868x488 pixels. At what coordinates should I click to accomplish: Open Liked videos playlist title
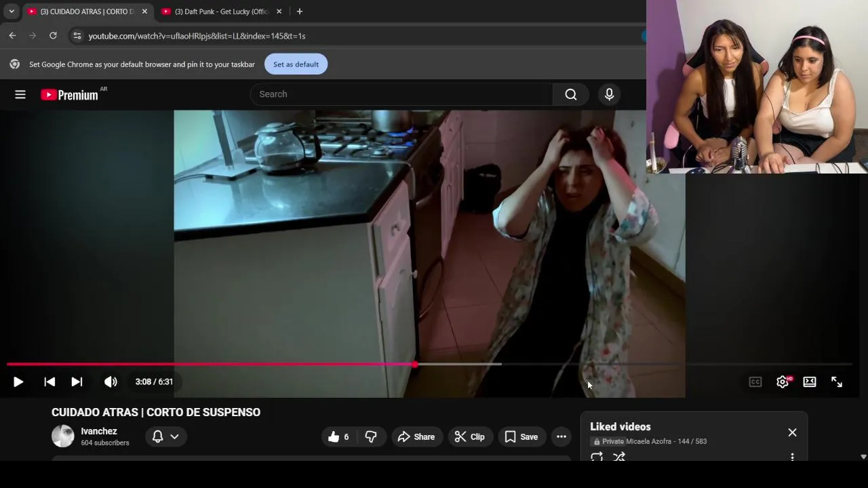tap(620, 427)
